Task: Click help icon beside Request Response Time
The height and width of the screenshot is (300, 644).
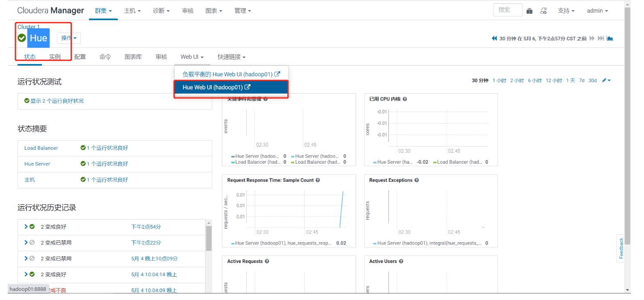Action: click(x=318, y=180)
